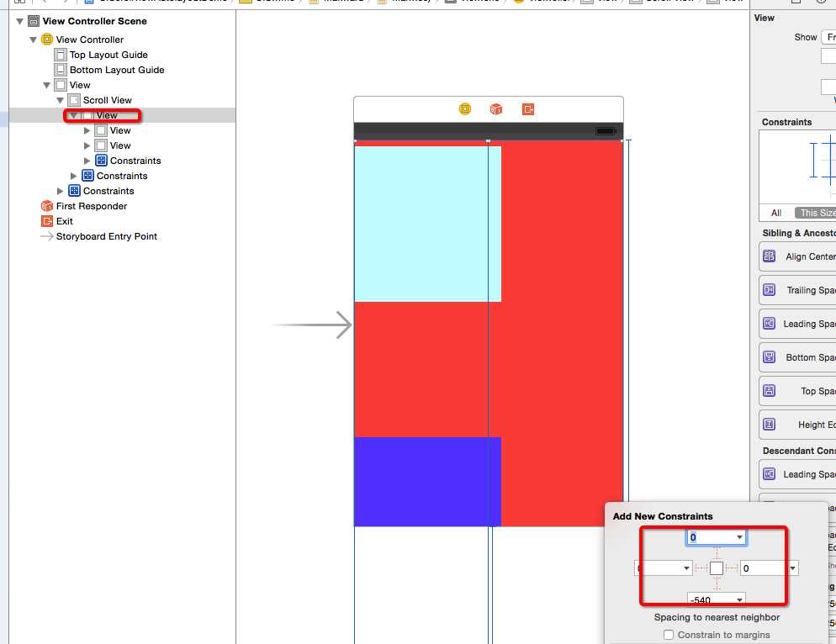The height and width of the screenshot is (644, 836).
Task: Expand the Constraints group directly above First Responder
Action: click(x=60, y=191)
